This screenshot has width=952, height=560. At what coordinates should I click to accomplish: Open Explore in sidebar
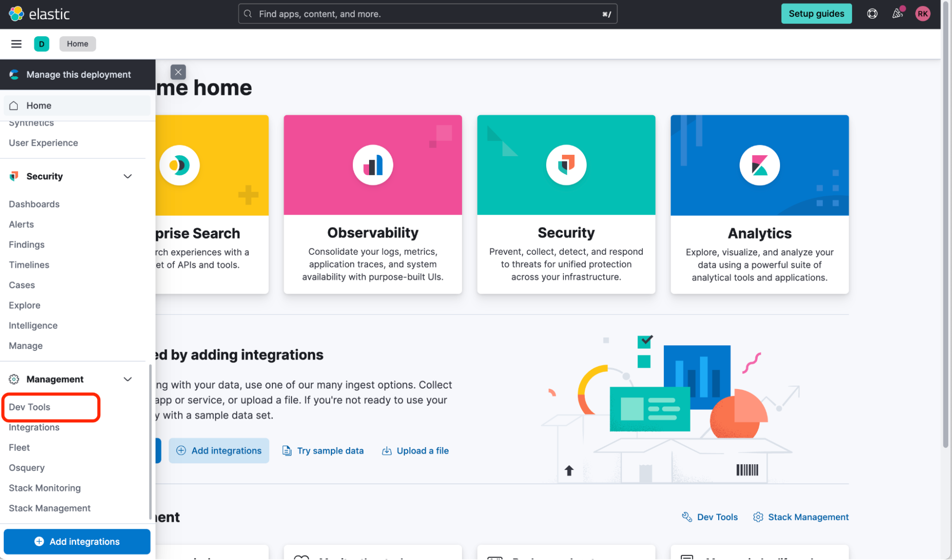(x=24, y=305)
